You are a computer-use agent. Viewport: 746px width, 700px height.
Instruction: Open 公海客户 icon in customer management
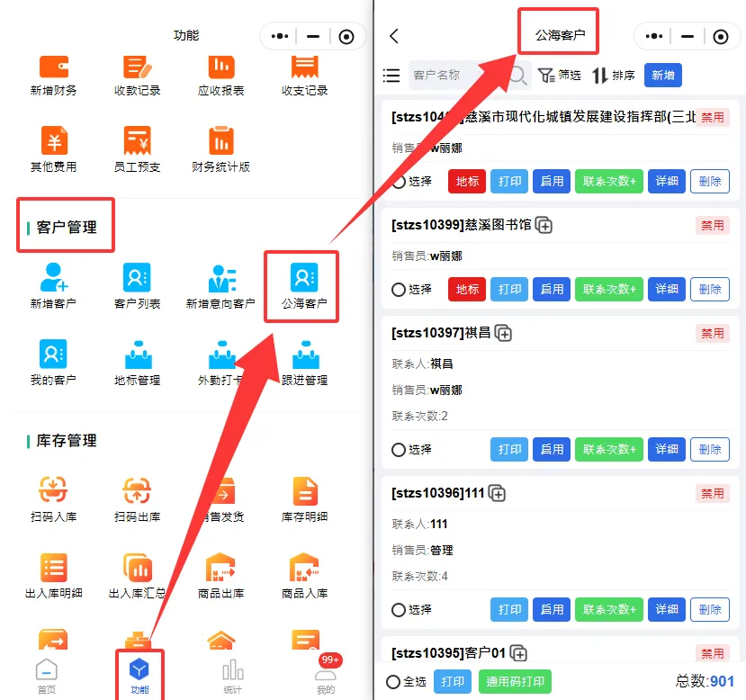click(x=303, y=277)
